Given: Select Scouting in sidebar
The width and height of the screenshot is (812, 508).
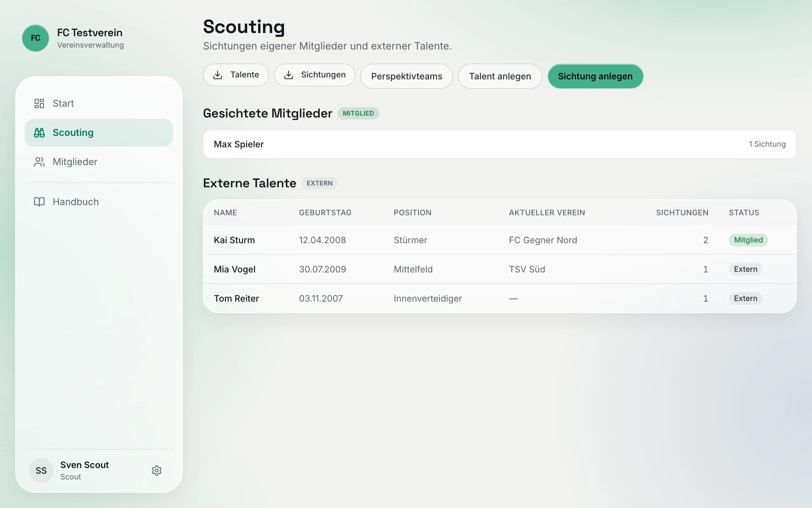Looking at the screenshot, I should point(99,133).
